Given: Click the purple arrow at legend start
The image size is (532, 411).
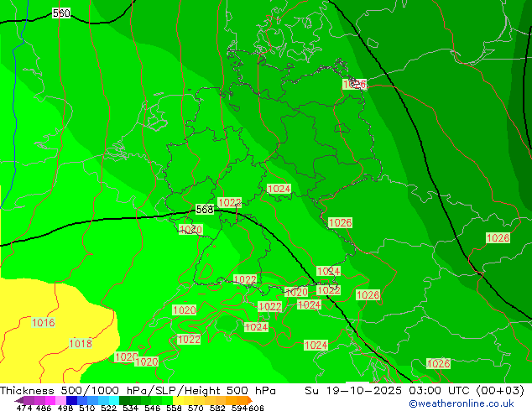Looking at the screenshot, I should tap(19, 400).
